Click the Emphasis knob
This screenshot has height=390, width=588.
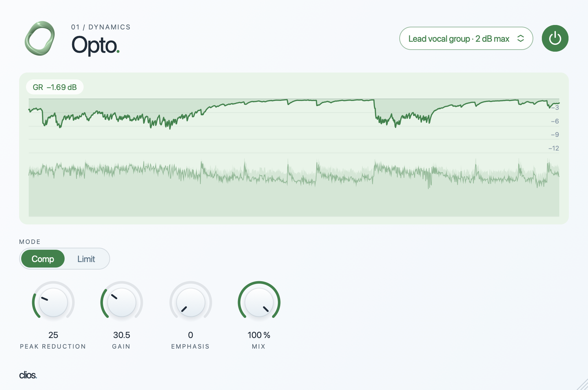[191, 302]
